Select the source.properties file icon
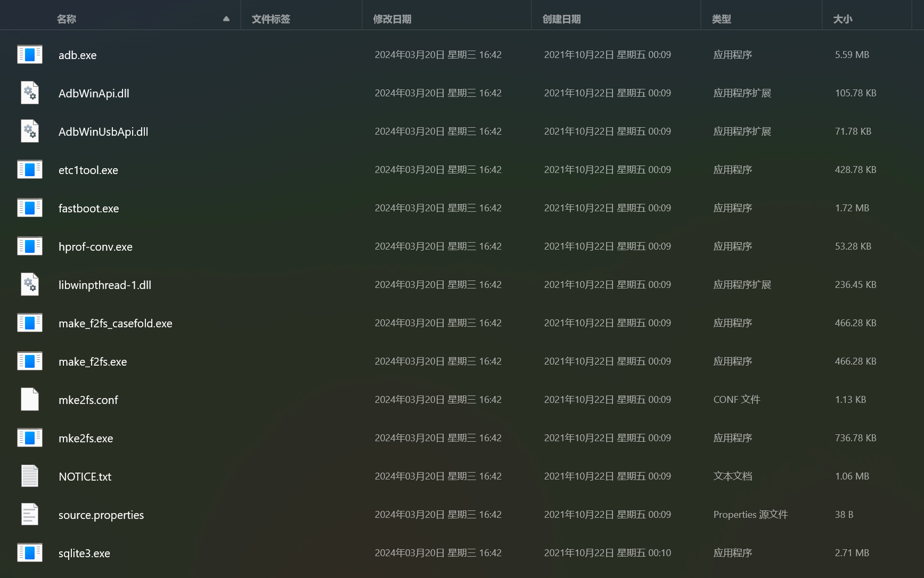The height and width of the screenshot is (578, 924). tap(30, 515)
